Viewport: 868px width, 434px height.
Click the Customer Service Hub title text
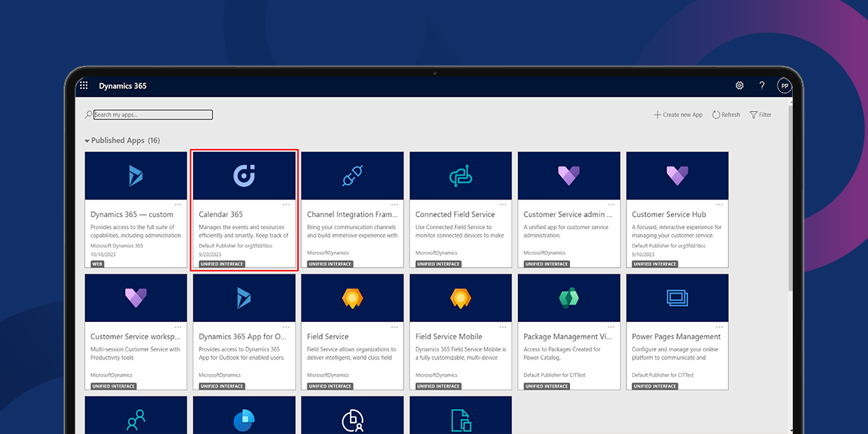(669, 214)
